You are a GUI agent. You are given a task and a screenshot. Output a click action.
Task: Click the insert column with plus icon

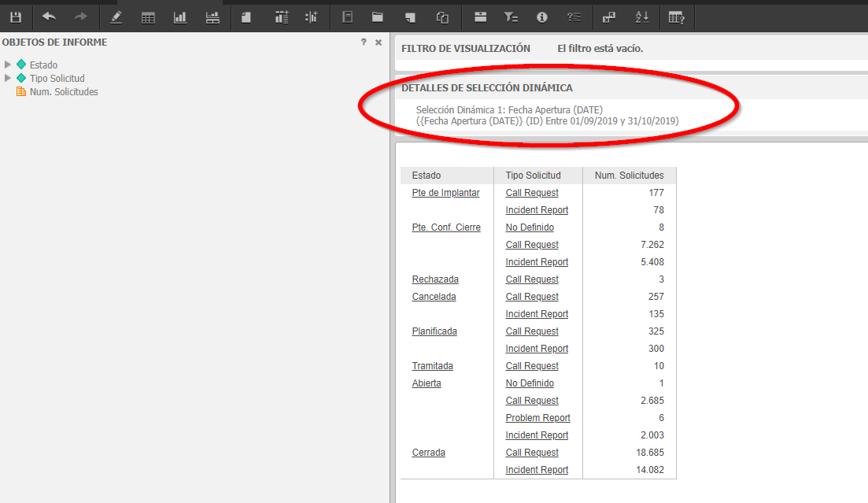[x=282, y=18]
